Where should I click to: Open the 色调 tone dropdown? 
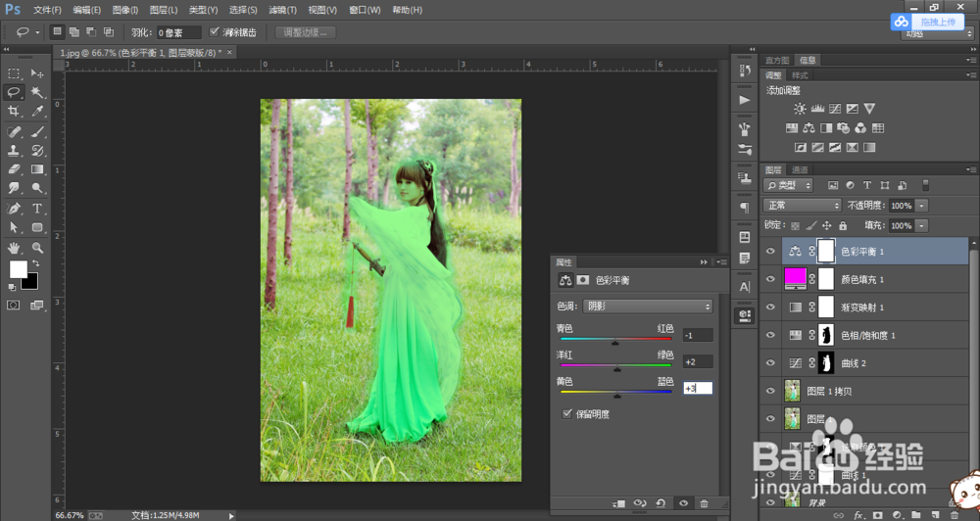(648, 307)
